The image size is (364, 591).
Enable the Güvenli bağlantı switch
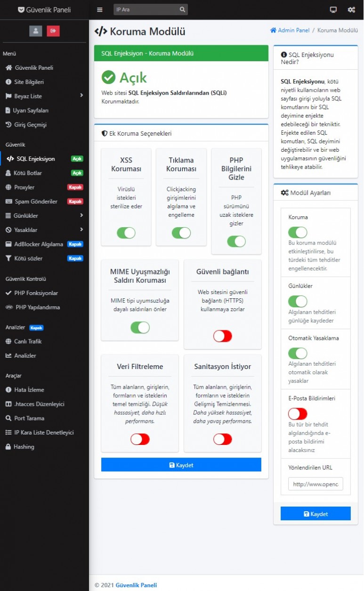[x=223, y=336]
